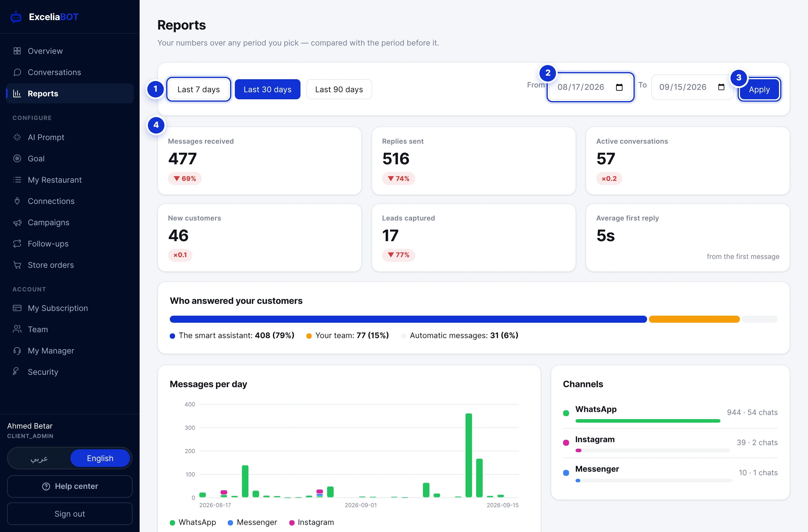
Task: Click the Conversations chat bubble icon
Action: tap(17, 72)
